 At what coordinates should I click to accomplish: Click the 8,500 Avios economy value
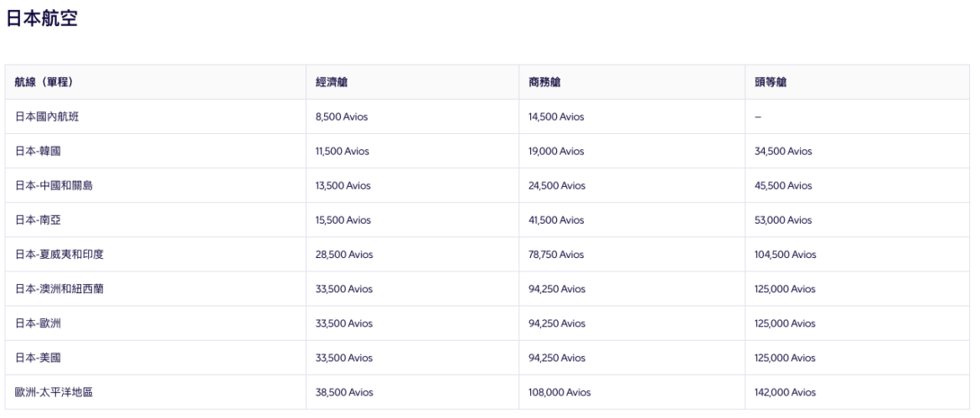coord(342,117)
